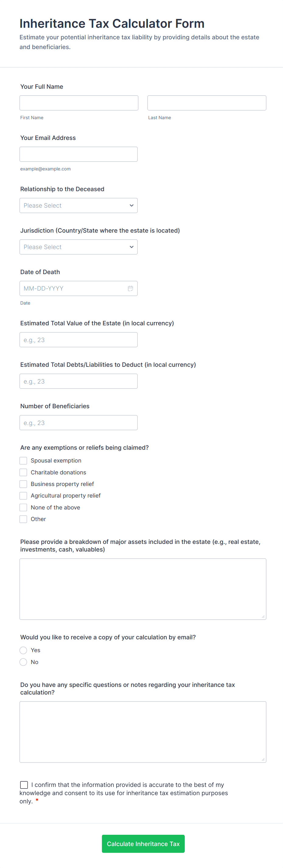
Task: Tick the Other exemption checkbox
Action: click(x=23, y=519)
